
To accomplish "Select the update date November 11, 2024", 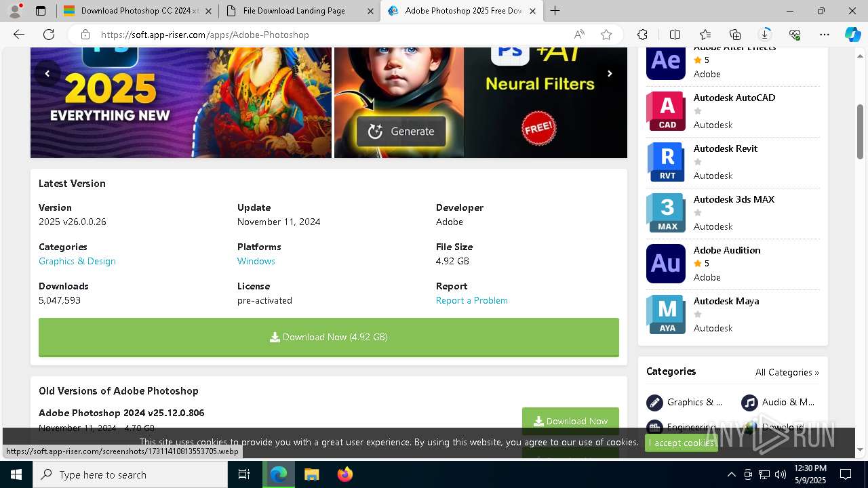I will [279, 222].
